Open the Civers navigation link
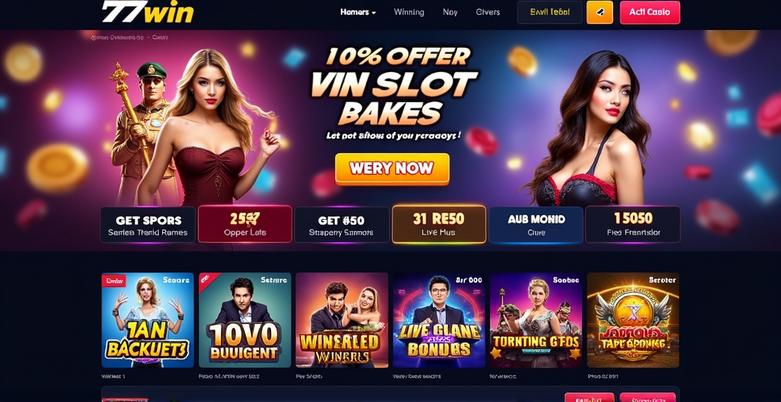The width and height of the screenshot is (781, 402). pos(488,12)
